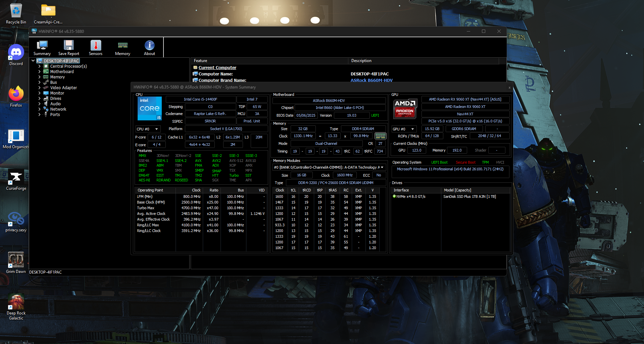644x344 pixels.
Task: Select the Video Adapter tree item
Action: tap(63, 88)
